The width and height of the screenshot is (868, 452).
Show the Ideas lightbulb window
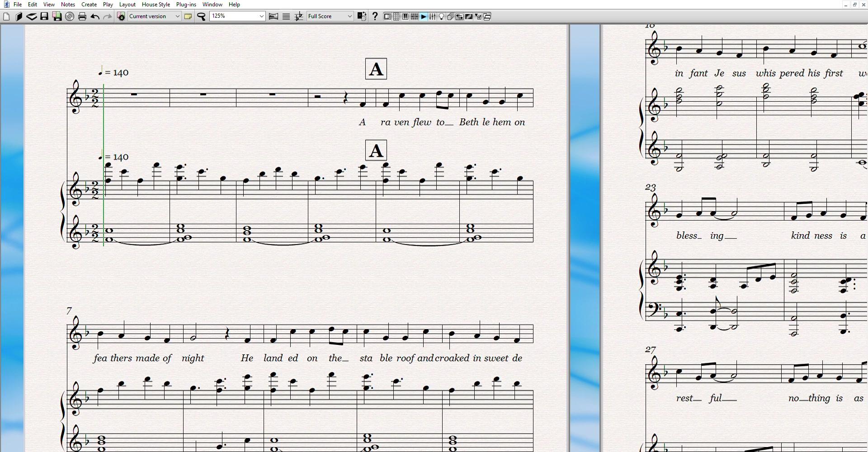442,17
